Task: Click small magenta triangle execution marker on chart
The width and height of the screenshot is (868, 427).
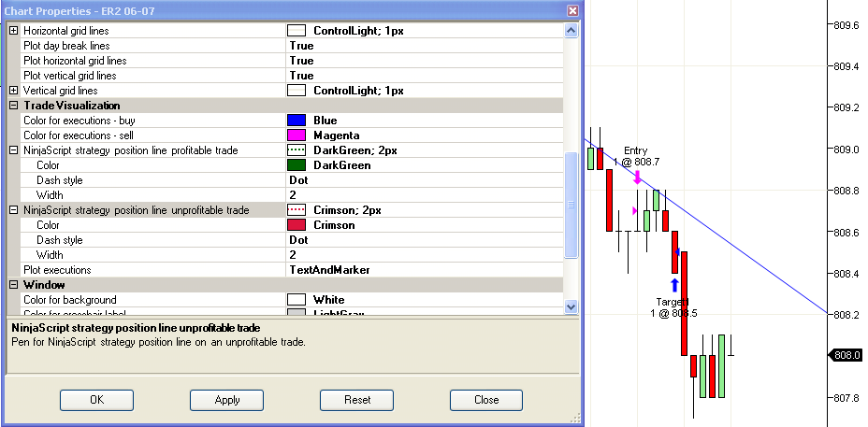Action: click(635, 211)
